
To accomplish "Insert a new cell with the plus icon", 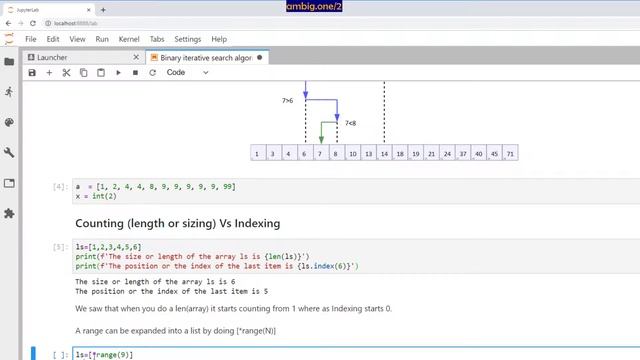I will (49, 73).
